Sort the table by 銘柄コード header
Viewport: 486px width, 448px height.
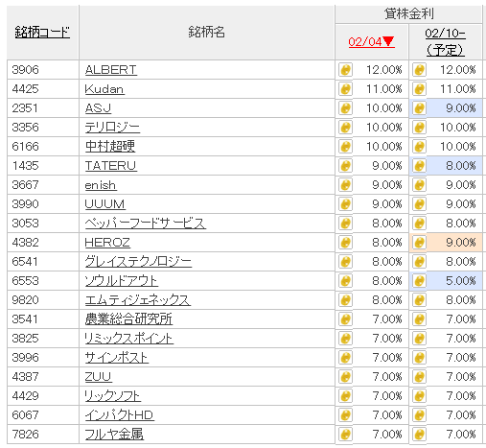pyautogui.click(x=42, y=33)
